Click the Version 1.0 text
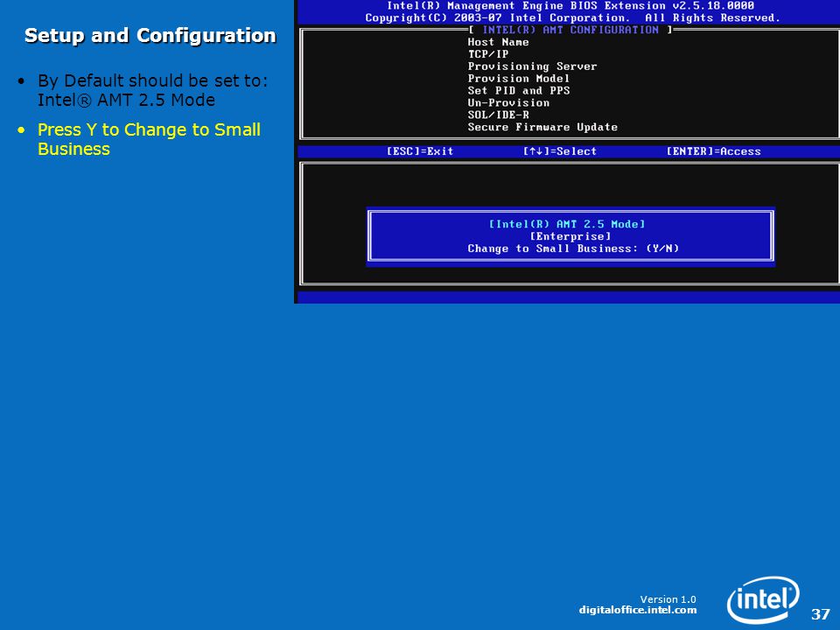Viewport: 840px width, 630px height. tap(668, 598)
